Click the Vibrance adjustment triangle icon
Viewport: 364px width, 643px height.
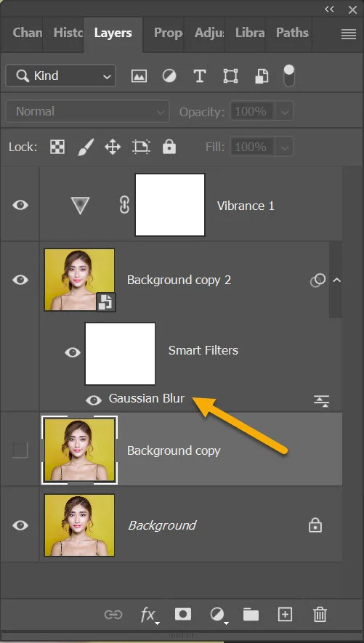click(80, 206)
